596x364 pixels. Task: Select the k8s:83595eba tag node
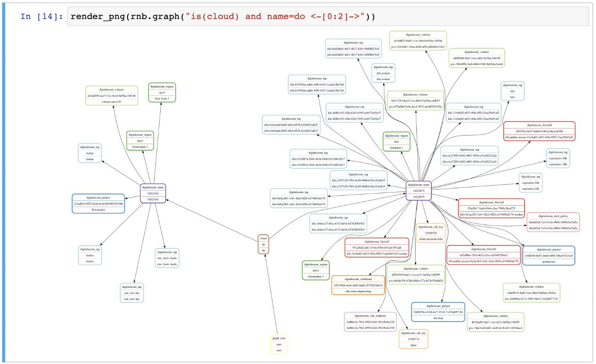pos(317,84)
